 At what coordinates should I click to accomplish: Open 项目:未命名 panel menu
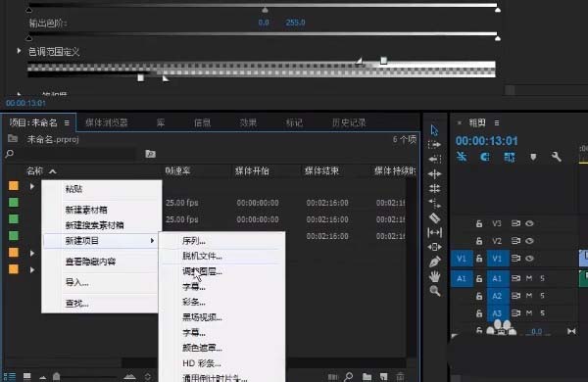click(67, 122)
